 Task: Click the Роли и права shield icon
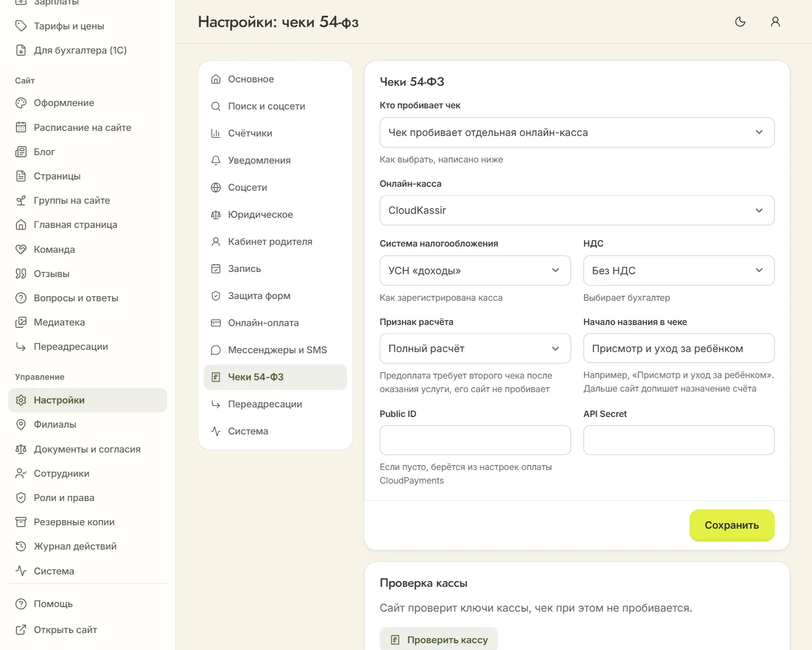click(x=21, y=498)
